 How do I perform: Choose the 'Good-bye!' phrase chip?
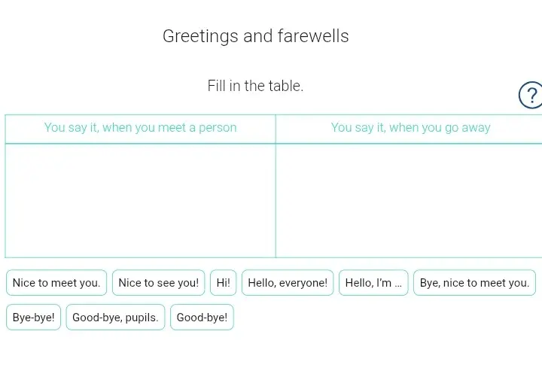[x=202, y=318]
